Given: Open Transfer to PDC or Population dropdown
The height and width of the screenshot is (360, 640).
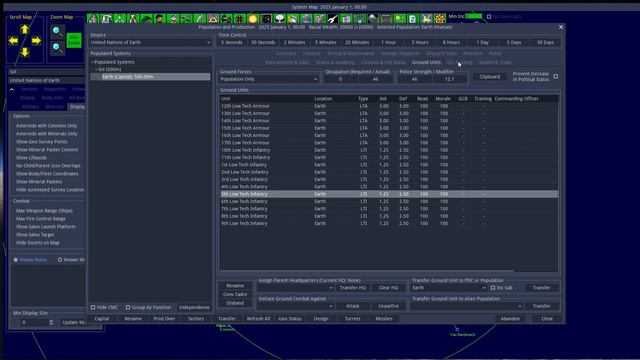Looking at the screenshot, I should point(449,288).
